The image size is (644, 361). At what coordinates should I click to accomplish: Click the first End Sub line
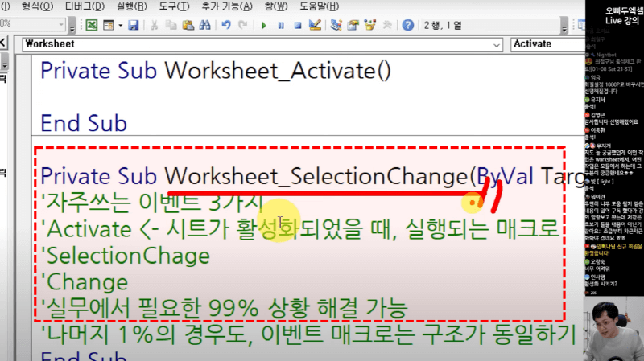[x=84, y=123]
